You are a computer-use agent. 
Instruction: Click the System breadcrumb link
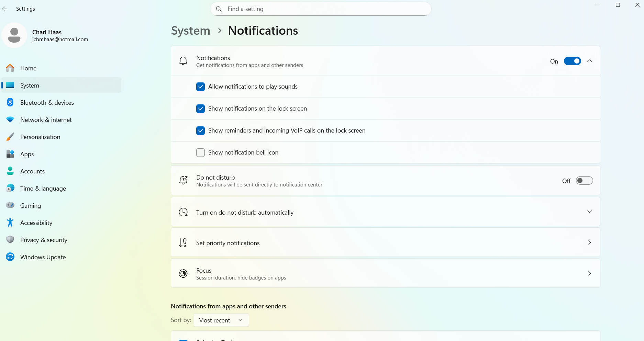(x=190, y=31)
